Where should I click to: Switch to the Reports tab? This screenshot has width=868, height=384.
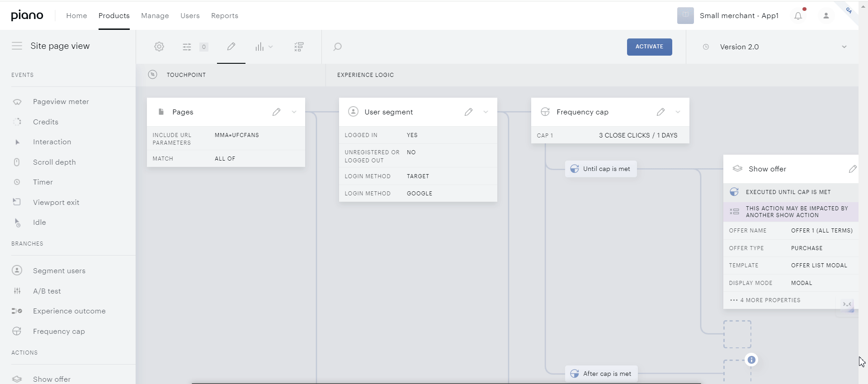[x=225, y=16]
